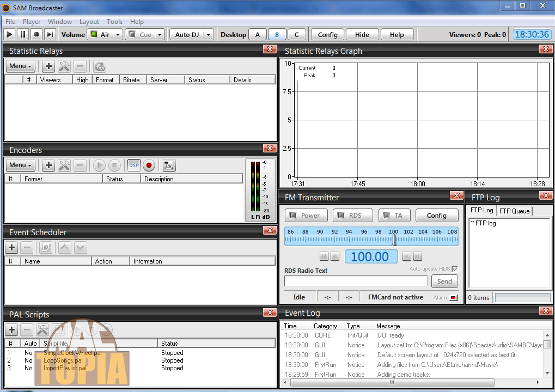Start encoder play icon

point(99,165)
